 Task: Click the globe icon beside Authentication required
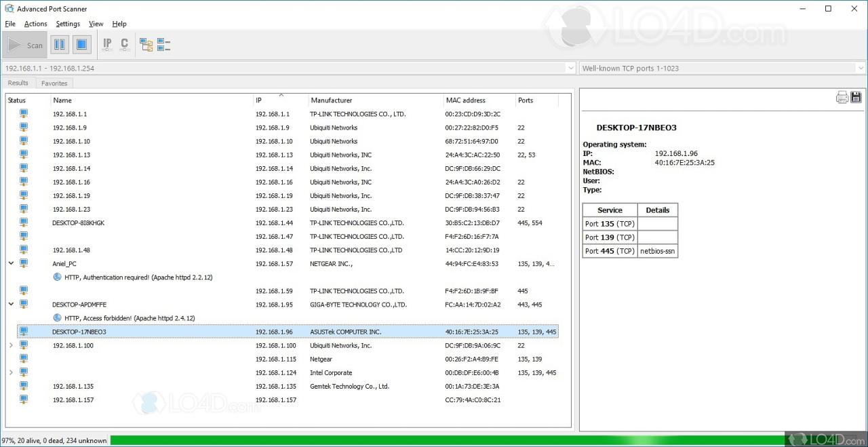pos(58,277)
